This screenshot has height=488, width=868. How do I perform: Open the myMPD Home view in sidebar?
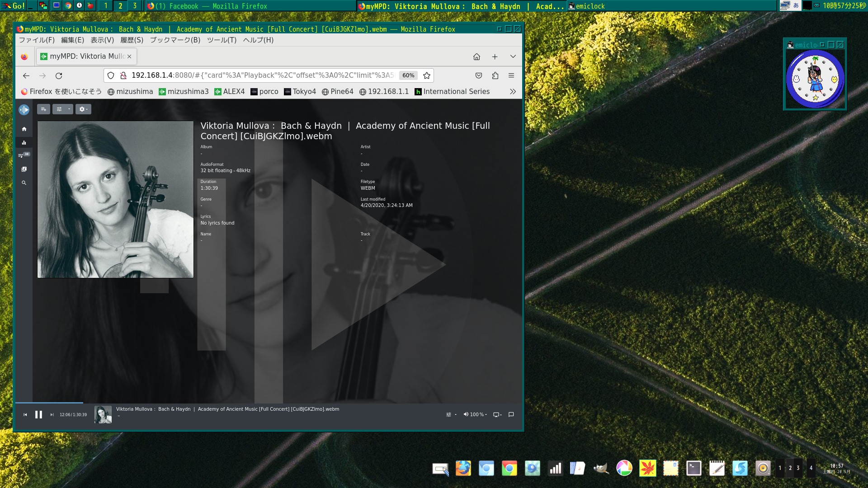(24, 129)
